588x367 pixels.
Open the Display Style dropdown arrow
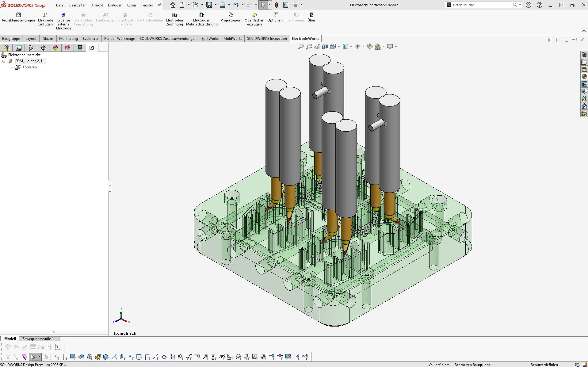tap(351, 47)
